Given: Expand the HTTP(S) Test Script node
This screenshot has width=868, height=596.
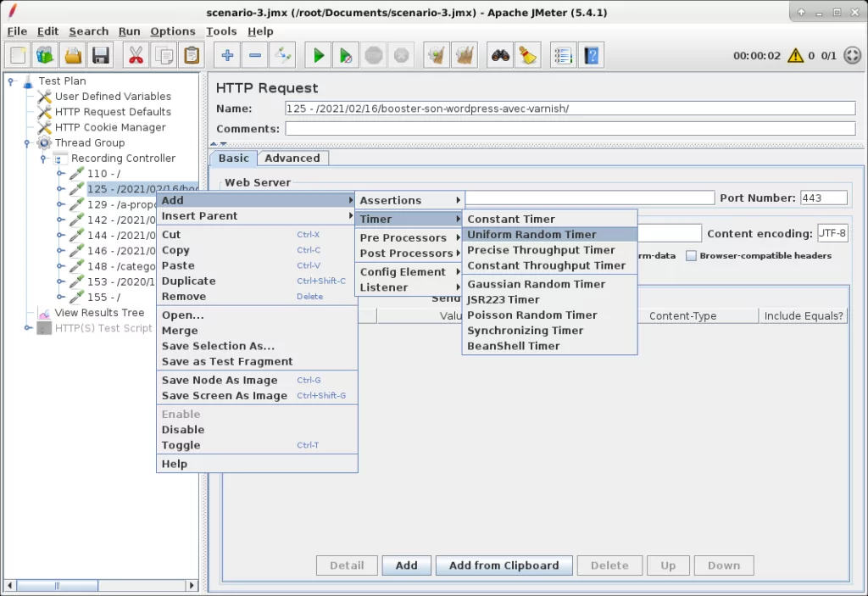Looking at the screenshot, I should 27,328.
